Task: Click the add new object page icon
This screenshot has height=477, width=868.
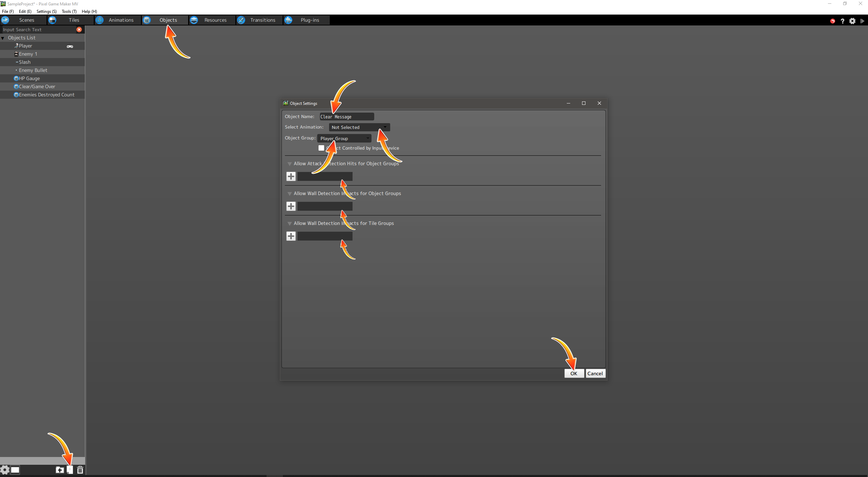Action: pos(70,470)
